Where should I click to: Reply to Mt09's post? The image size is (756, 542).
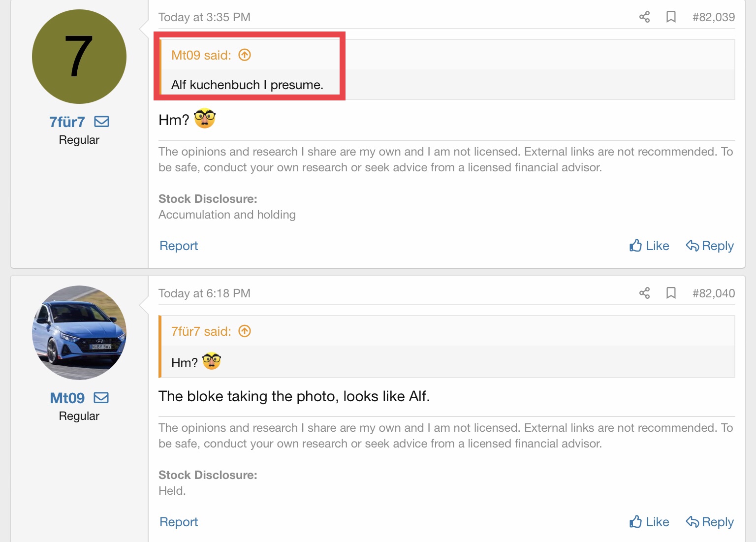[710, 522]
